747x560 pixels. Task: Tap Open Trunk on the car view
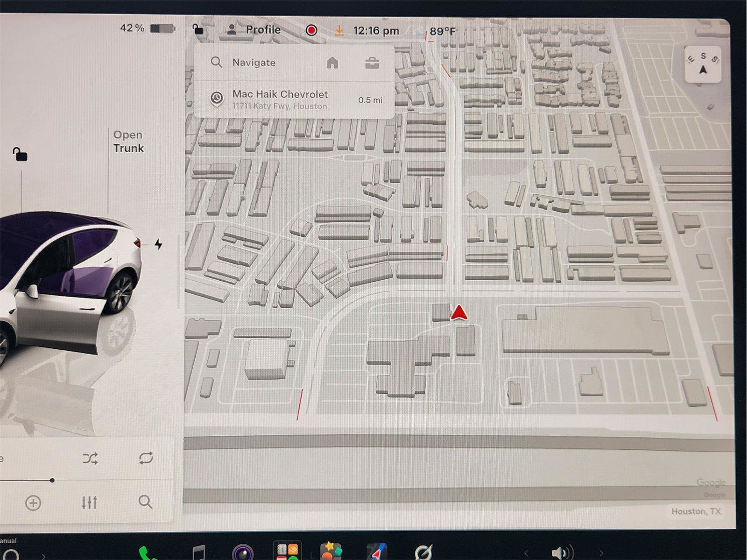tap(128, 142)
